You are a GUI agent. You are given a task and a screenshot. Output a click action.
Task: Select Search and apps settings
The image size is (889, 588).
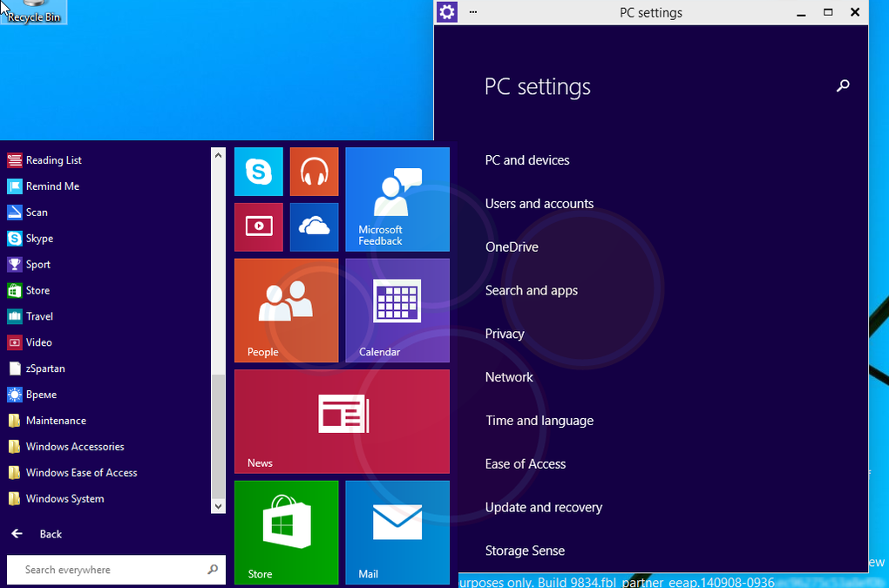532,291
